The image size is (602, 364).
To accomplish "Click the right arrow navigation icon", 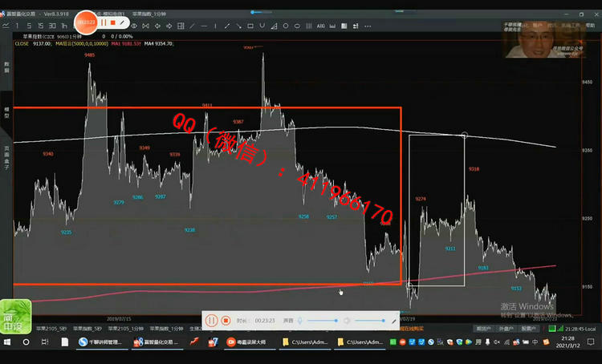I will tap(169, 26).
